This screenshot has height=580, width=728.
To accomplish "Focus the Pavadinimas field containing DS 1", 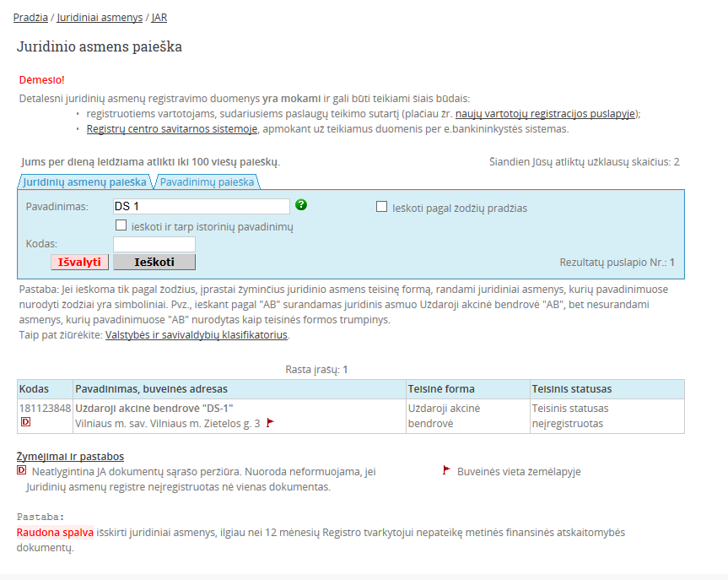I will [x=202, y=206].
